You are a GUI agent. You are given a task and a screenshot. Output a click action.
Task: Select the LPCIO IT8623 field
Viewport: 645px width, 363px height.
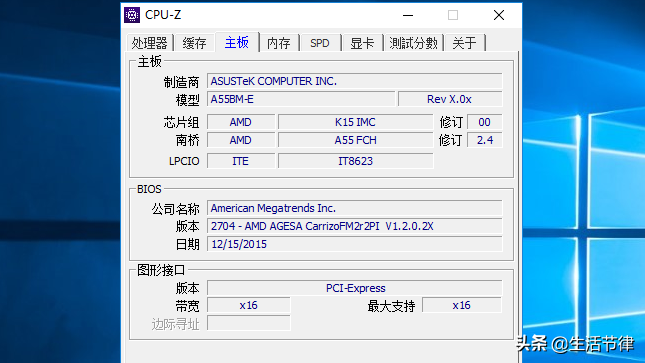click(x=355, y=161)
